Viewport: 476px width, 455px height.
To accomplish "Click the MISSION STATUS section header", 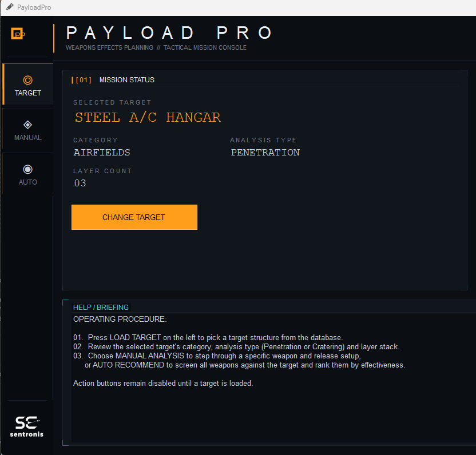I will point(126,80).
